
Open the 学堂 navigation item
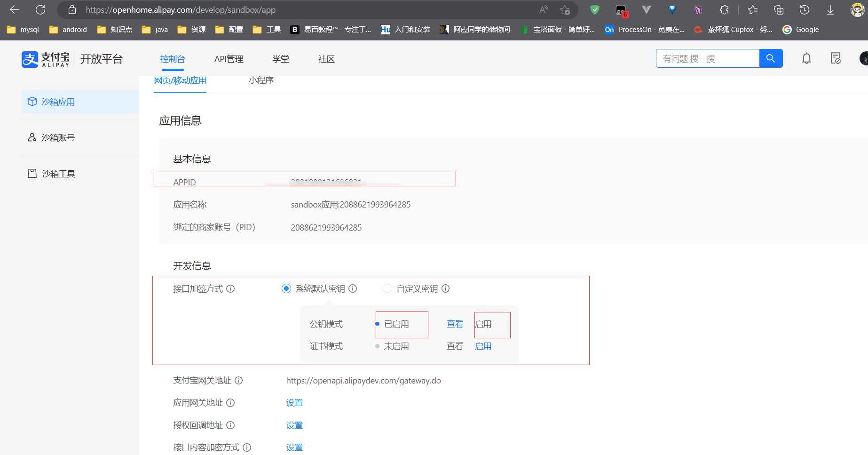[x=281, y=59]
